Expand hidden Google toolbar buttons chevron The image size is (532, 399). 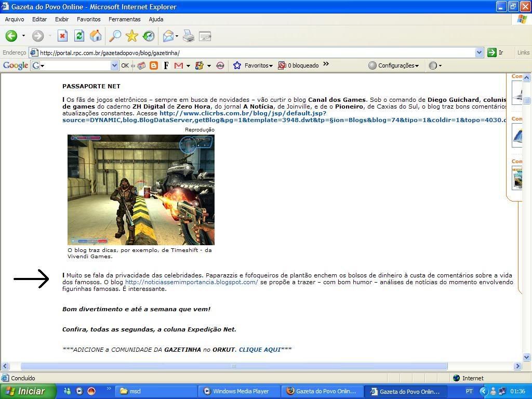[326, 64]
